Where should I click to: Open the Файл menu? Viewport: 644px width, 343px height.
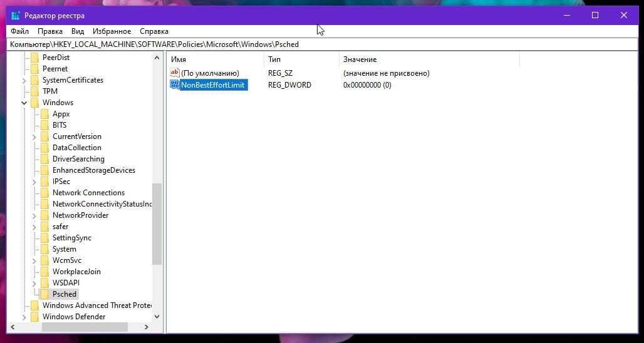[x=19, y=31]
